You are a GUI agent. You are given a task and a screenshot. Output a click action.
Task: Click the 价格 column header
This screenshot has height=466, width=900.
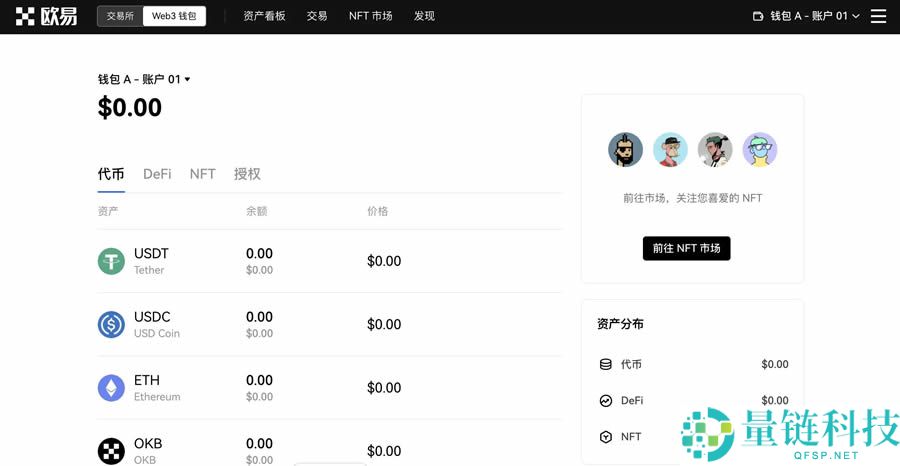click(x=378, y=211)
